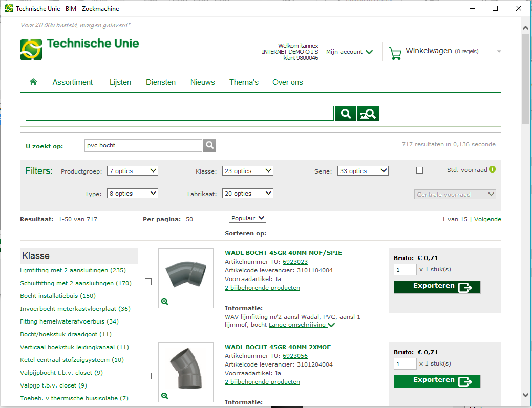
Task: Open the Lijsten menu
Action: pos(120,82)
